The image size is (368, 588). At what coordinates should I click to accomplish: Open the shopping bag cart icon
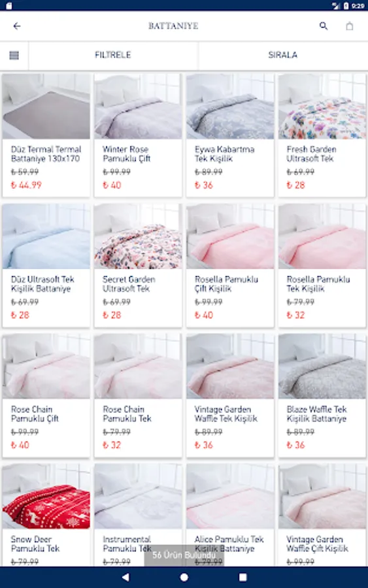pos(349,26)
